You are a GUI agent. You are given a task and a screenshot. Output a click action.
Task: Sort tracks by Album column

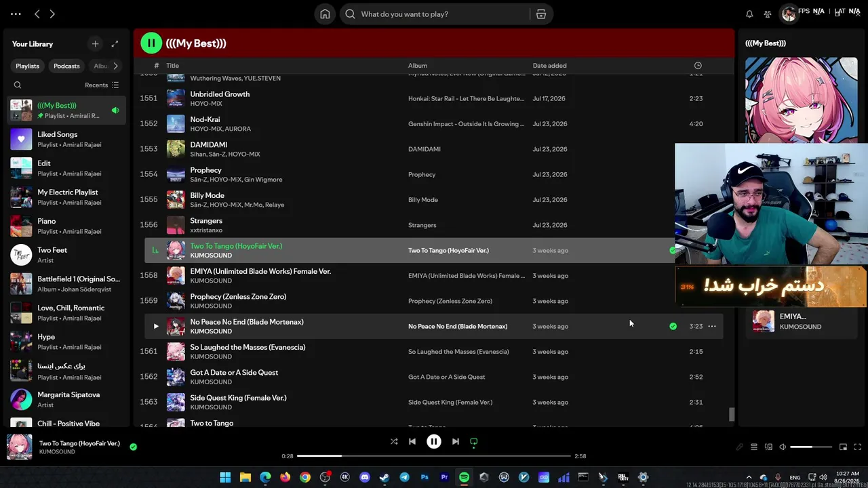(418, 66)
